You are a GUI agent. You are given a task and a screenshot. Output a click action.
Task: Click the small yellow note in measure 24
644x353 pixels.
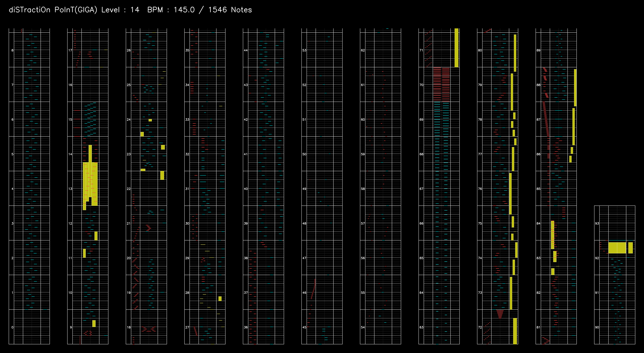click(x=150, y=120)
